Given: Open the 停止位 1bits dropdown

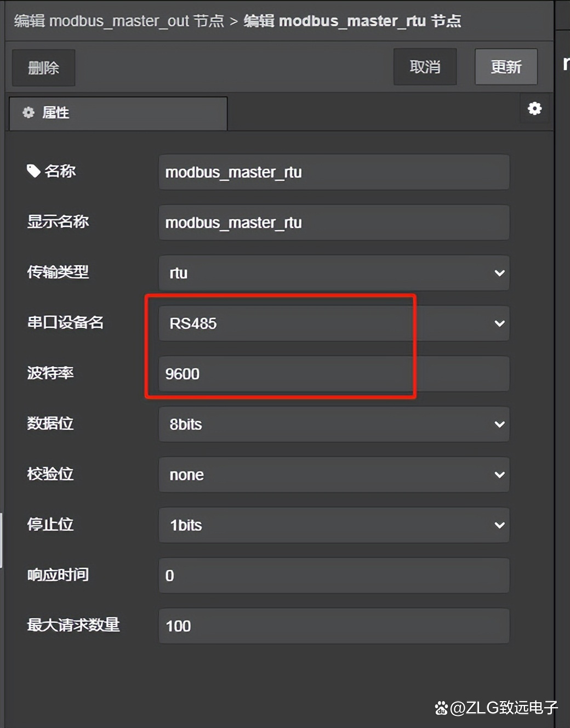Looking at the screenshot, I should click(x=334, y=525).
